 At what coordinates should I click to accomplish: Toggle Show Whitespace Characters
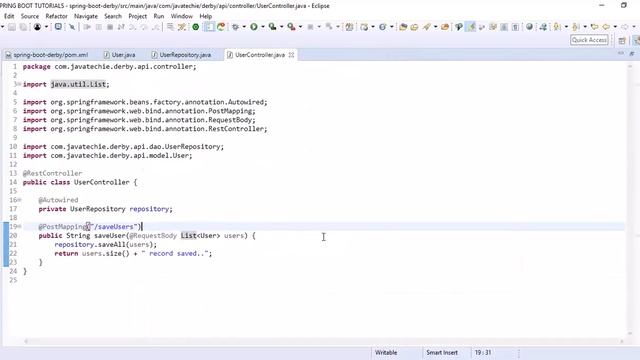(x=516, y=27)
